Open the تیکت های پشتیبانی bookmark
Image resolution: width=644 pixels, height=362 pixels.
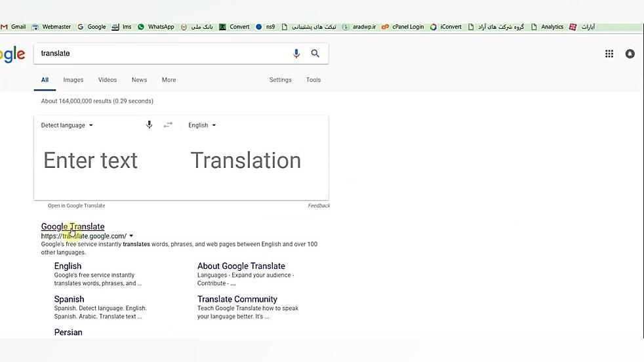[x=309, y=27]
